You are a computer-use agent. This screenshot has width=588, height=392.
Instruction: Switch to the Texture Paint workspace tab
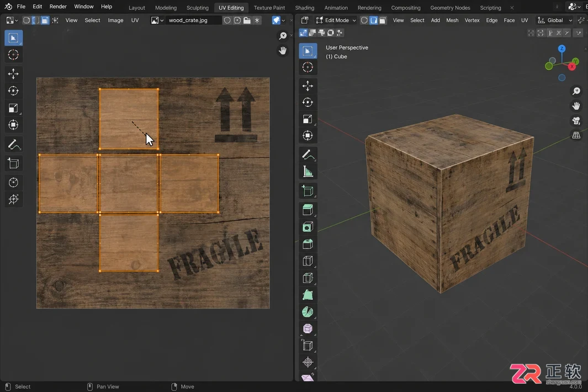pos(269,8)
